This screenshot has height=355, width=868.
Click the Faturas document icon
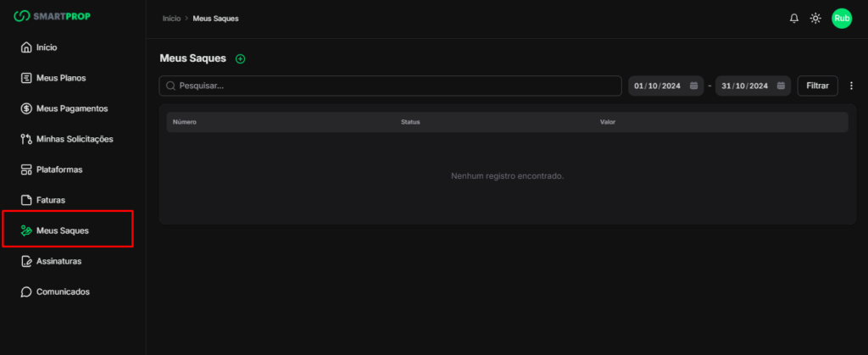pyautogui.click(x=26, y=200)
